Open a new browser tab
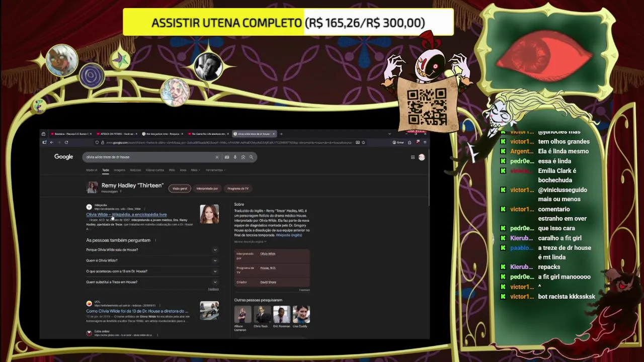644x362 pixels. 281,134
